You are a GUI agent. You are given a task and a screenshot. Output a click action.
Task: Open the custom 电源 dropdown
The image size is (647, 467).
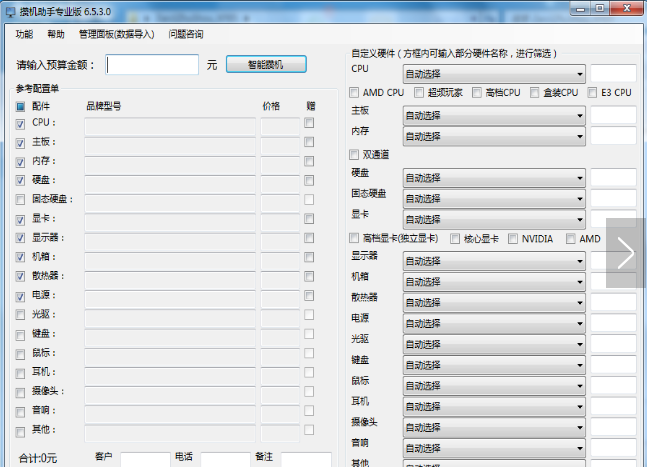pyautogui.click(x=494, y=323)
